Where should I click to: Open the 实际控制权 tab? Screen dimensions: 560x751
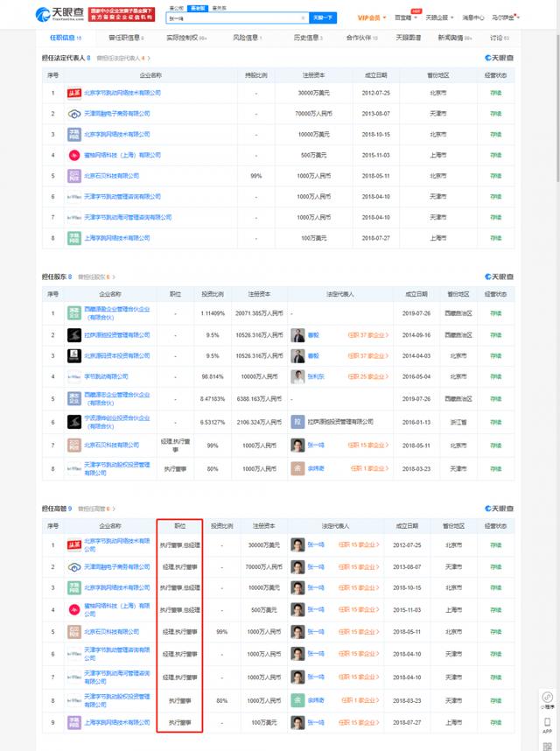click(186, 38)
